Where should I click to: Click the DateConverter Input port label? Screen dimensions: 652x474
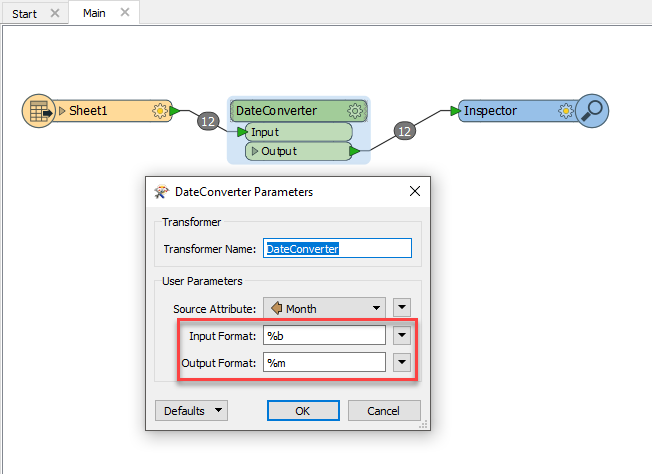coord(265,132)
